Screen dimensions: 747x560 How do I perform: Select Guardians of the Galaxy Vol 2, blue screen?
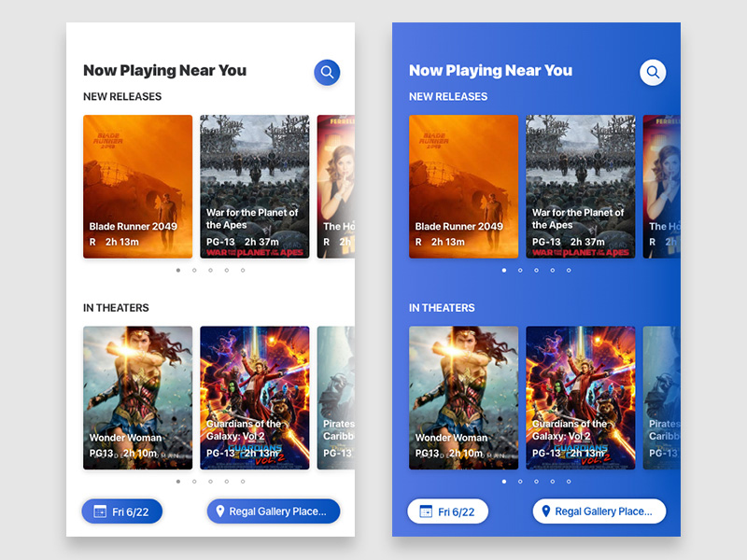coord(580,399)
